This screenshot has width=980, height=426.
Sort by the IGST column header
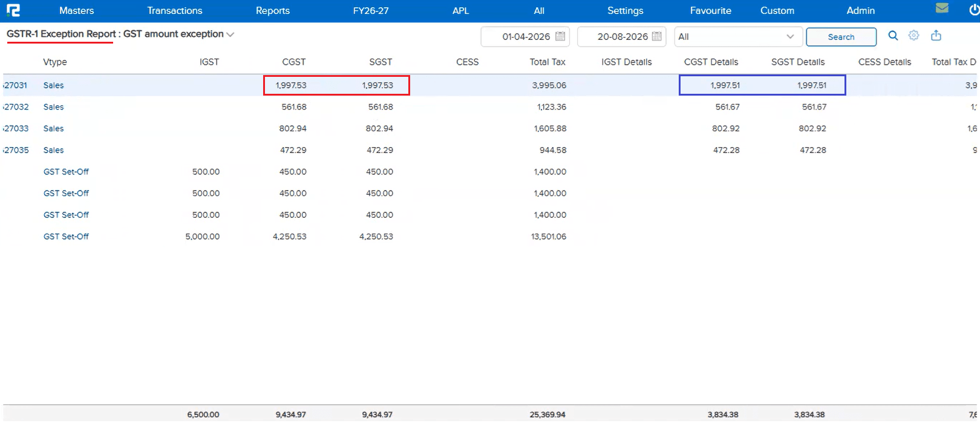click(209, 62)
